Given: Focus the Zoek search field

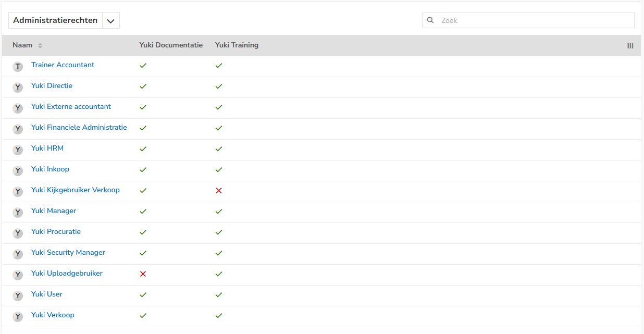Looking at the screenshot, I should pos(528,20).
